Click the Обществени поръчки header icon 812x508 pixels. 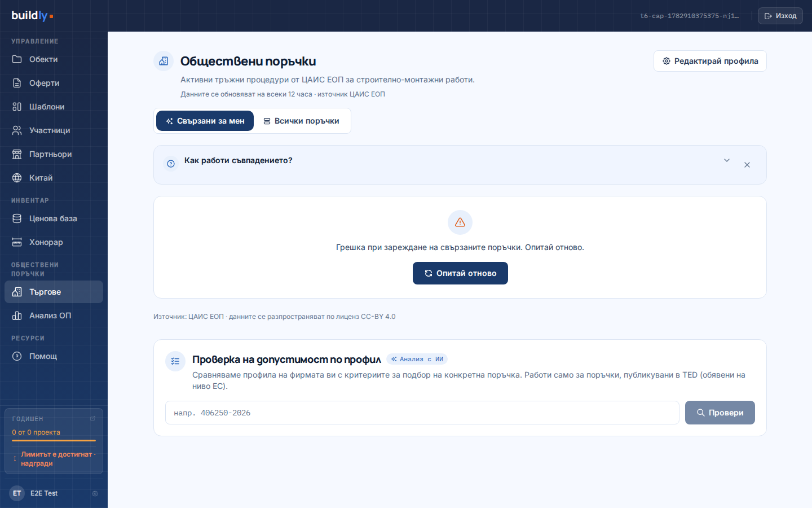tap(164, 61)
